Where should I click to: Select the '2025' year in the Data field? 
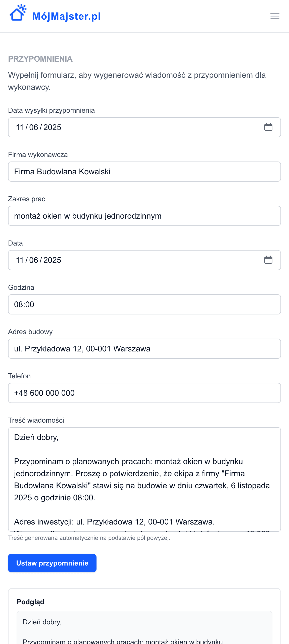52,260
